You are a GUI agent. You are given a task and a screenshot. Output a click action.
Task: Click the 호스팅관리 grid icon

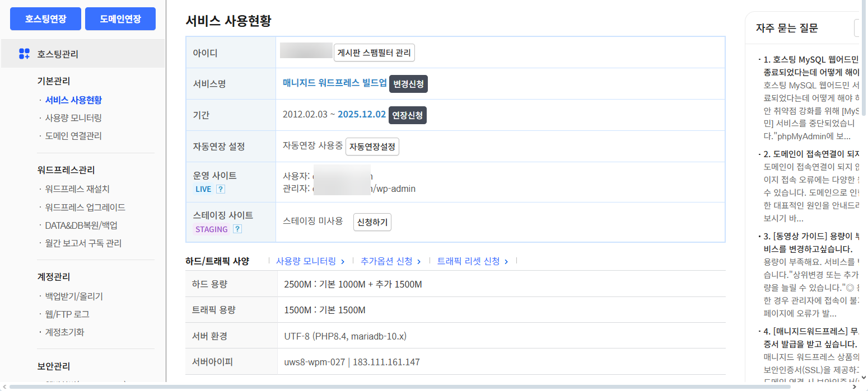click(24, 54)
